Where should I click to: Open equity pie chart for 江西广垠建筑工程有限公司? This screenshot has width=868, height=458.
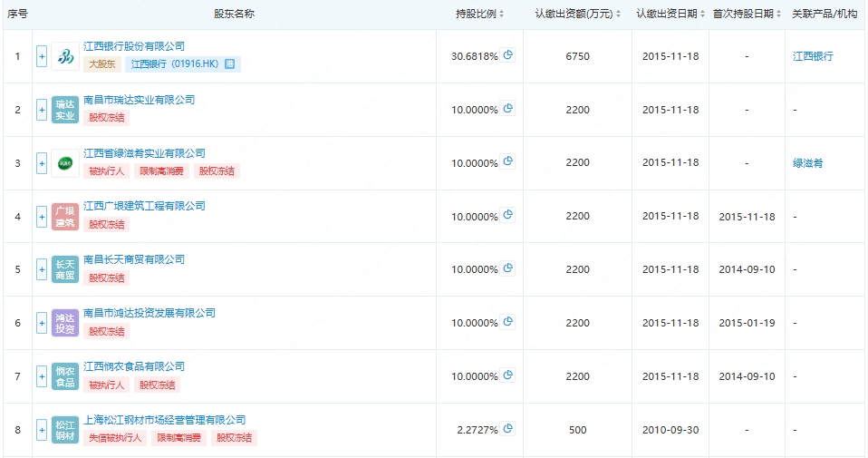coord(507,215)
